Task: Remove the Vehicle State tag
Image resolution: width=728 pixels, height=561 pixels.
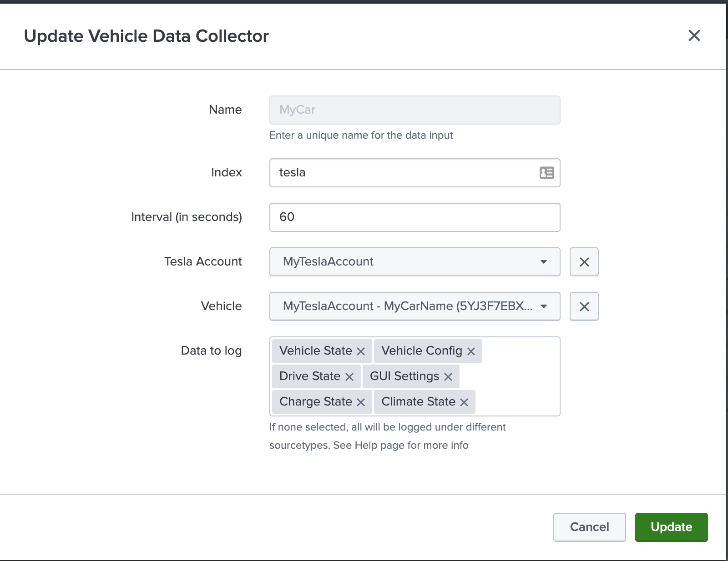Action: point(361,351)
